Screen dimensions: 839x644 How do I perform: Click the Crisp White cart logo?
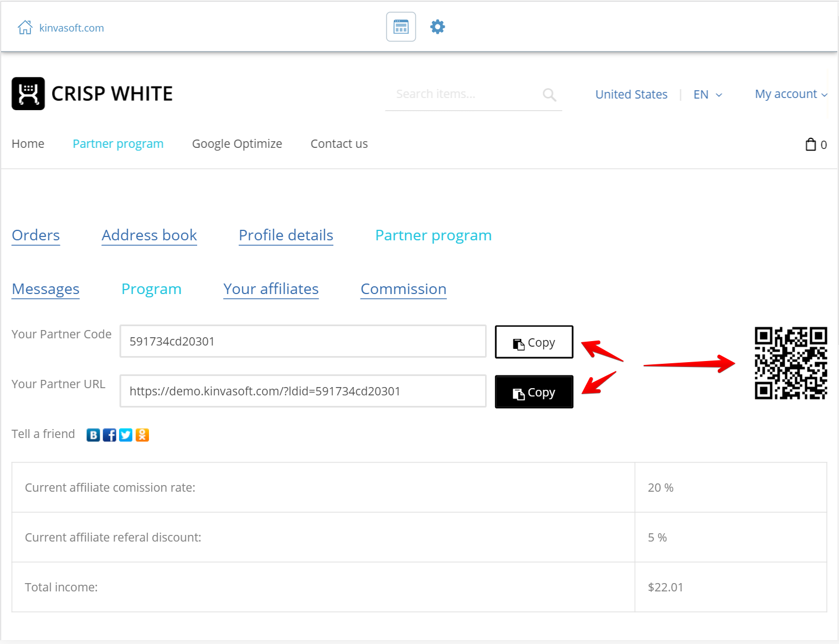tap(28, 94)
